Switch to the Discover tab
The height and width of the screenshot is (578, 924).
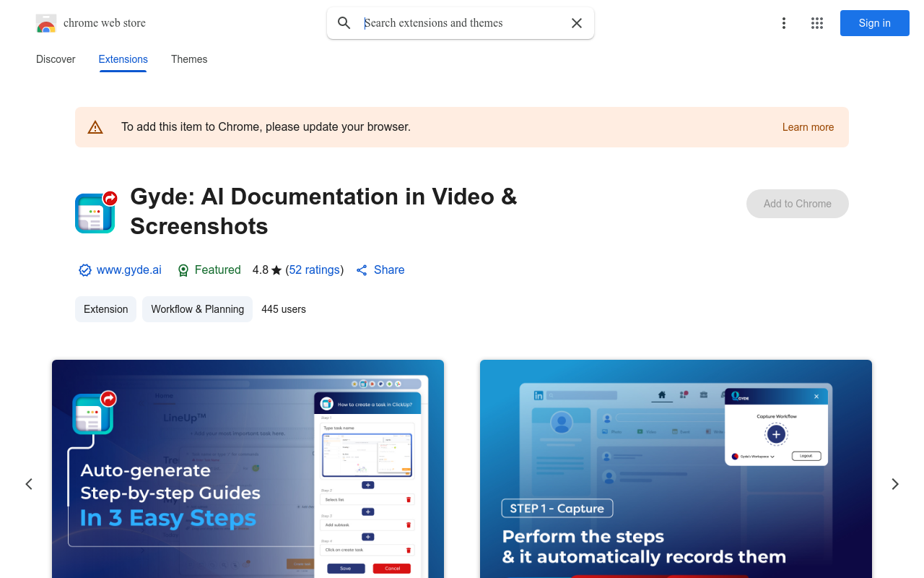(56, 59)
